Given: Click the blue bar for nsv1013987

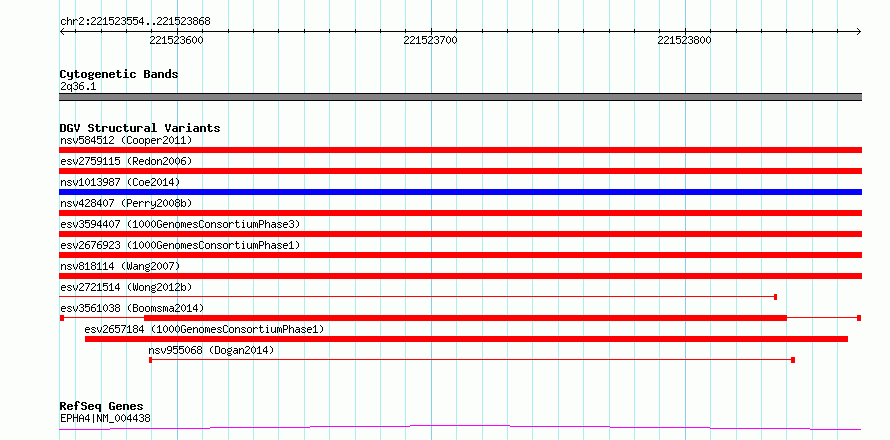Looking at the screenshot, I should (460, 192).
